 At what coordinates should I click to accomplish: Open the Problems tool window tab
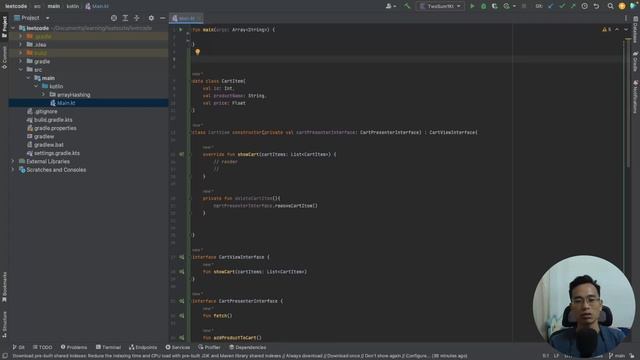(x=74, y=347)
